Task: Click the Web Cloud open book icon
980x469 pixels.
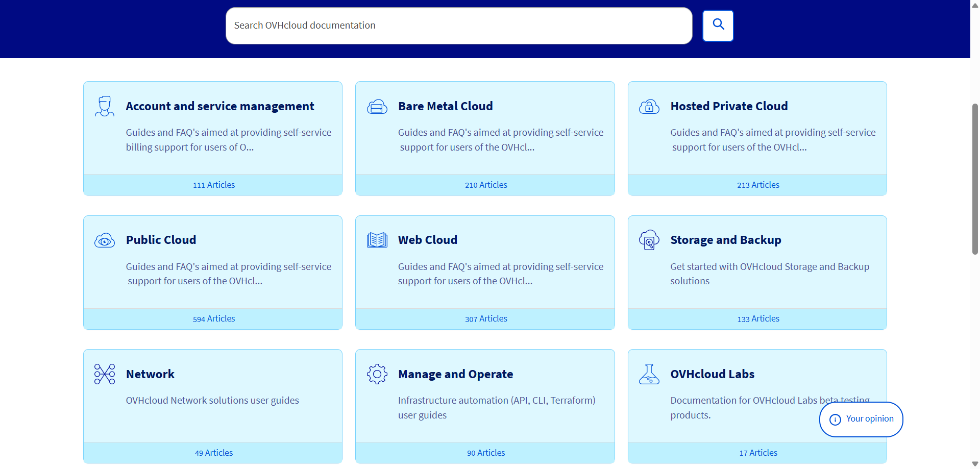Action: 377,240
